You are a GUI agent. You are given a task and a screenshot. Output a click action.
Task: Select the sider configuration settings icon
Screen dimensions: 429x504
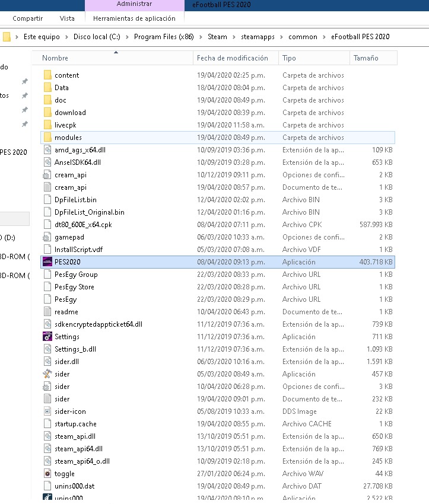click(47, 387)
